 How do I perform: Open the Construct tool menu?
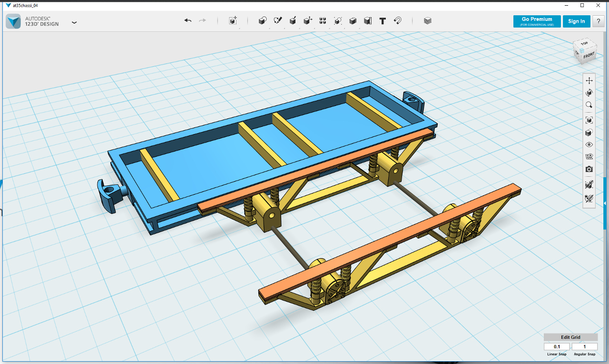pyautogui.click(x=293, y=21)
